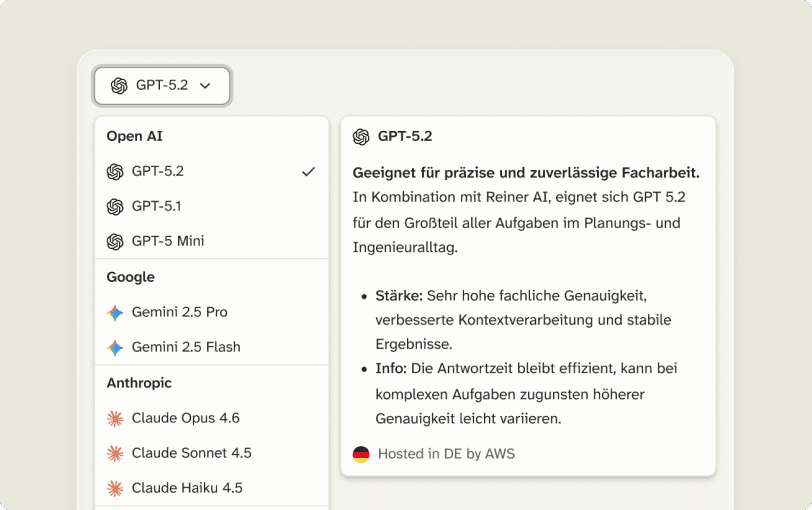Screen dimensions: 812x510
Task: Select GPT-5 Mini model
Action: pos(168,241)
